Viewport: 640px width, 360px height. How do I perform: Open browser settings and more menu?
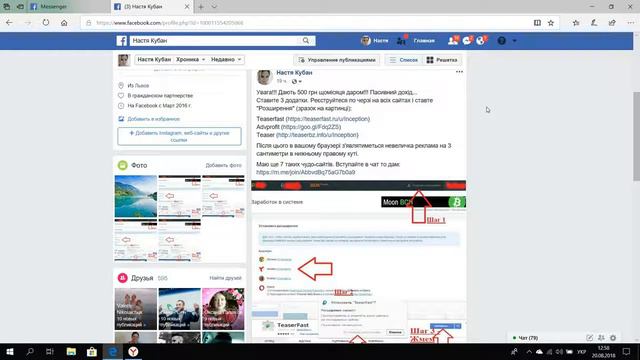pos(631,23)
